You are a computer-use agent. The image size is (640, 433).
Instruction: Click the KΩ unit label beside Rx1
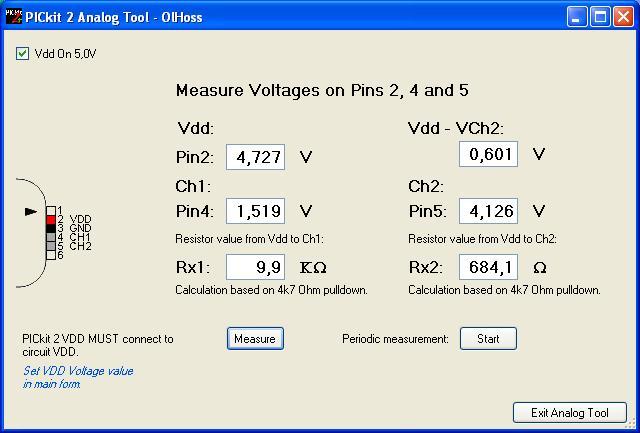[313, 268]
